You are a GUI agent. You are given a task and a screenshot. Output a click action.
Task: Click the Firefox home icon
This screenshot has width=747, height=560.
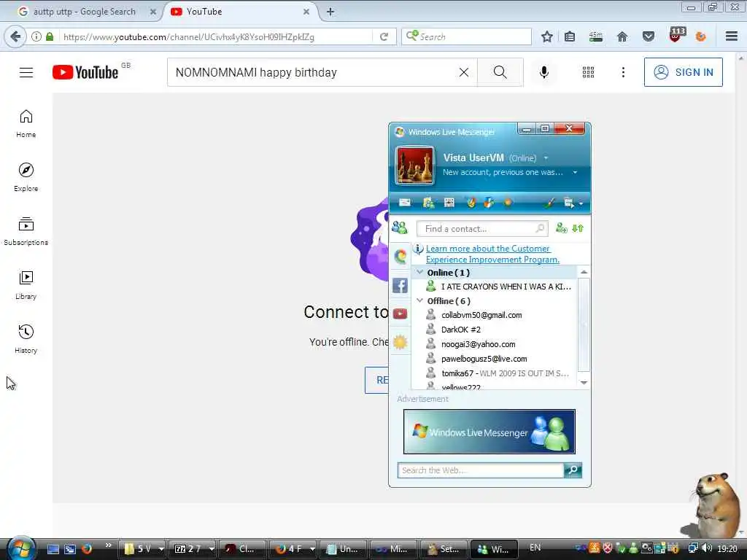tap(622, 36)
